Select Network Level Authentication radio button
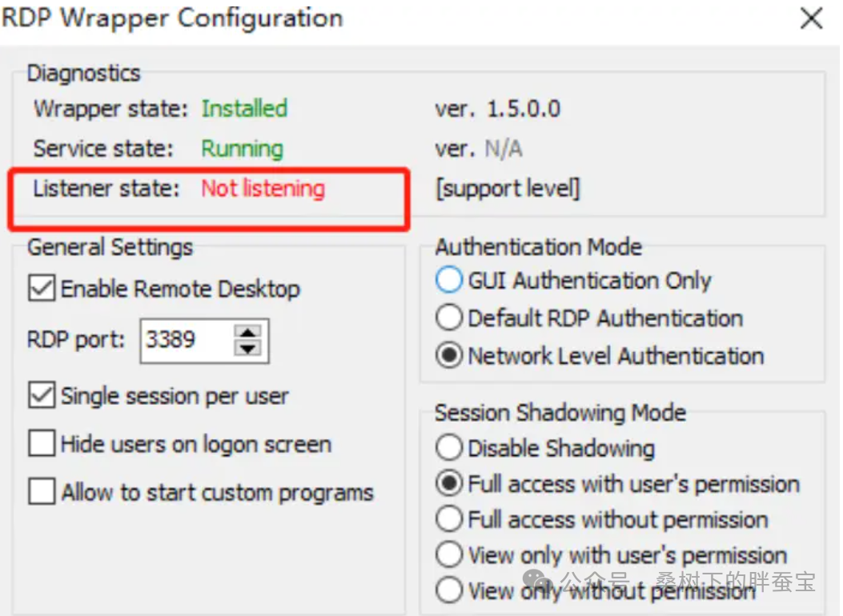Screen dimensions: 843x616 [450, 356]
